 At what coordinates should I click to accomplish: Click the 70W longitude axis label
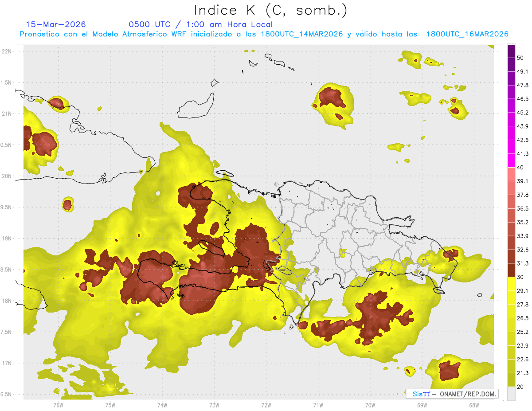click(x=370, y=405)
